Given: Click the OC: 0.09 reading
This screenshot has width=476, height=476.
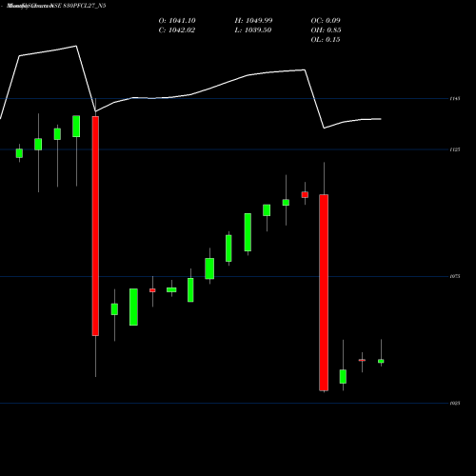Looking at the screenshot, I should (326, 21).
